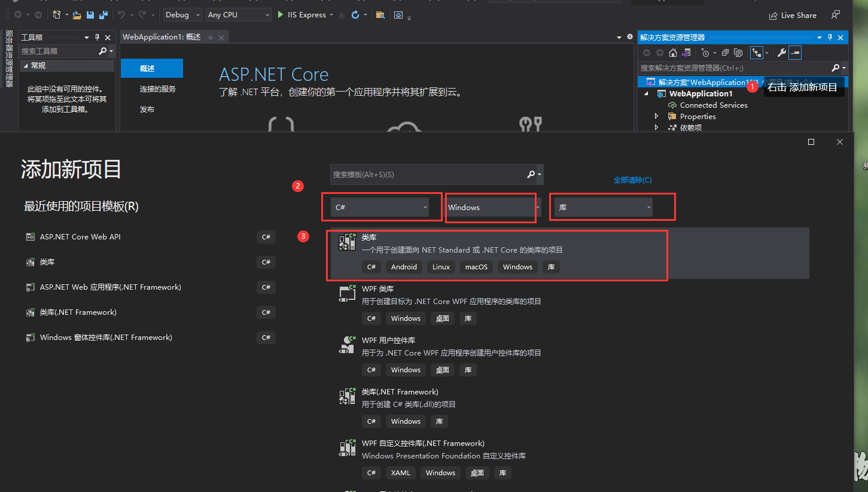Click the Save All toolbar icon
This screenshot has height=492, width=868.
(103, 15)
